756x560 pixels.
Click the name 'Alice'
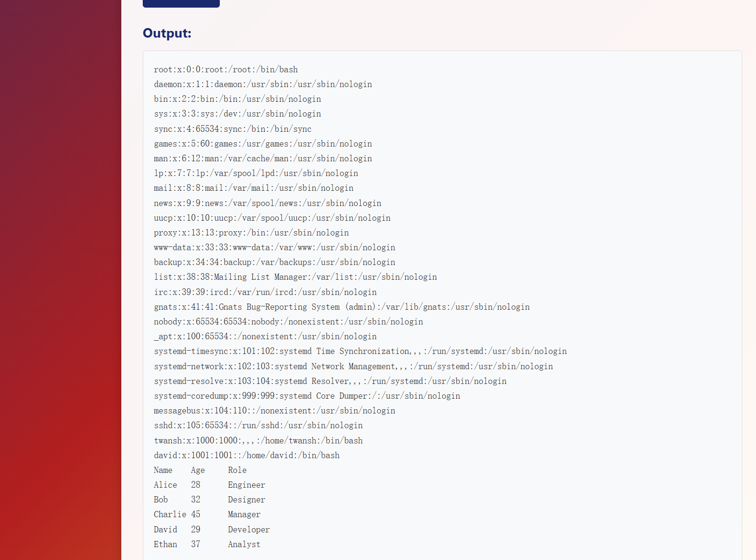point(166,485)
